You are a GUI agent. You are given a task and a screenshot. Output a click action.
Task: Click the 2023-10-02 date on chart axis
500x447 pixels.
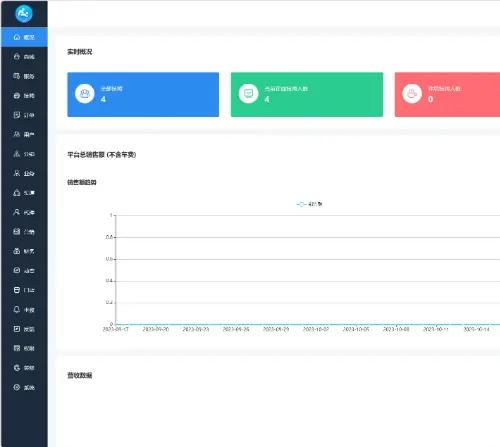point(316,329)
